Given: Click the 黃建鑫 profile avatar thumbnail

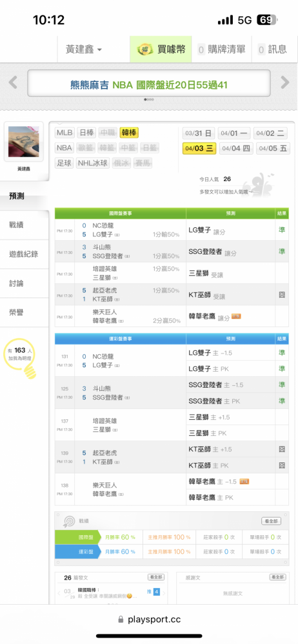Looking at the screenshot, I should tap(24, 142).
